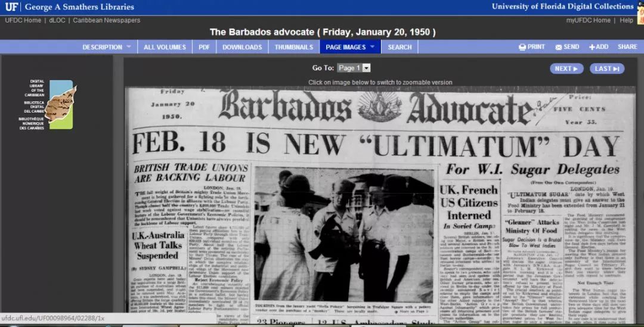Open Caribbean Newspapers breadcrumb link
This screenshot has width=644, height=327.
106,20
